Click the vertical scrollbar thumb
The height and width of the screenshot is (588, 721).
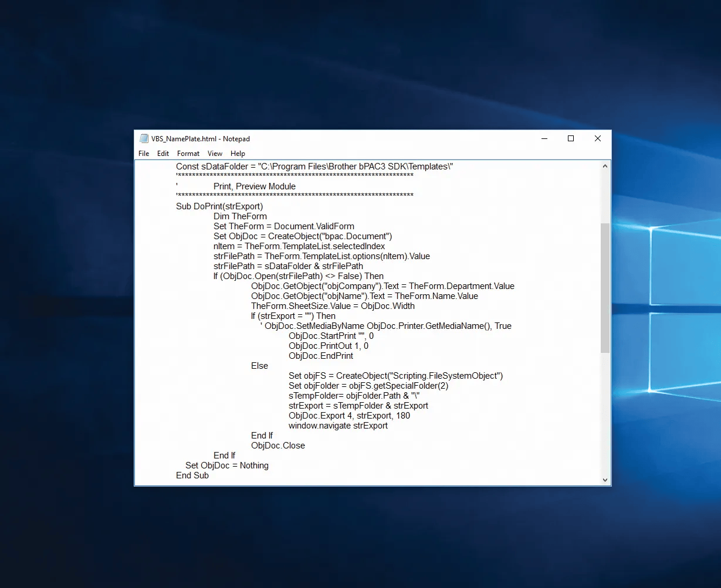pos(605,287)
